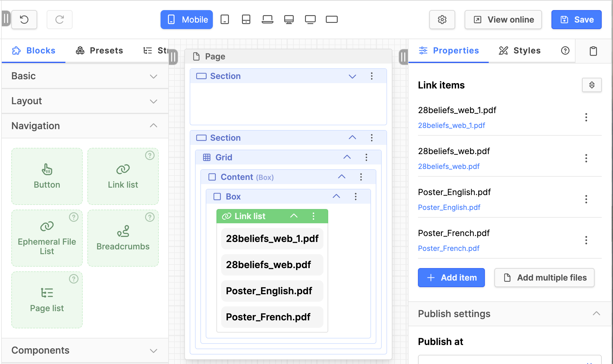
Task: Open options menu for 28beliefs_web.pdf item
Action: coord(586,158)
